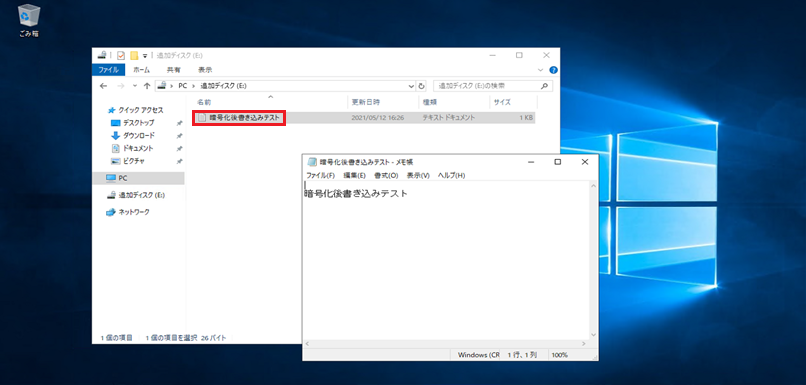Open the ファイル tab in Explorer
The width and height of the screenshot is (806, 385).
108,70
